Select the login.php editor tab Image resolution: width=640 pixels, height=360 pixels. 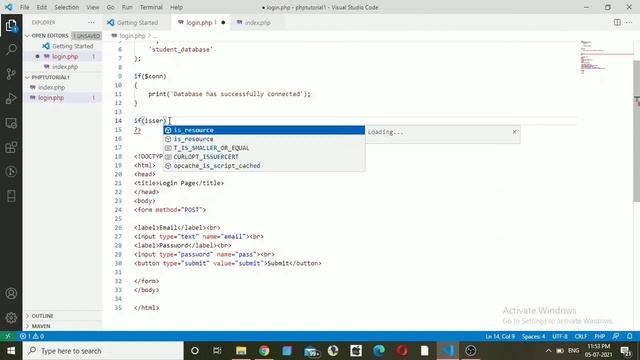(x=200, y=22)
